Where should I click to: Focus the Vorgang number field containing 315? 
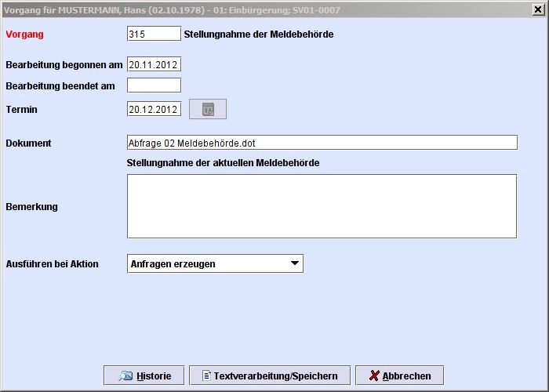coord(154,34)
